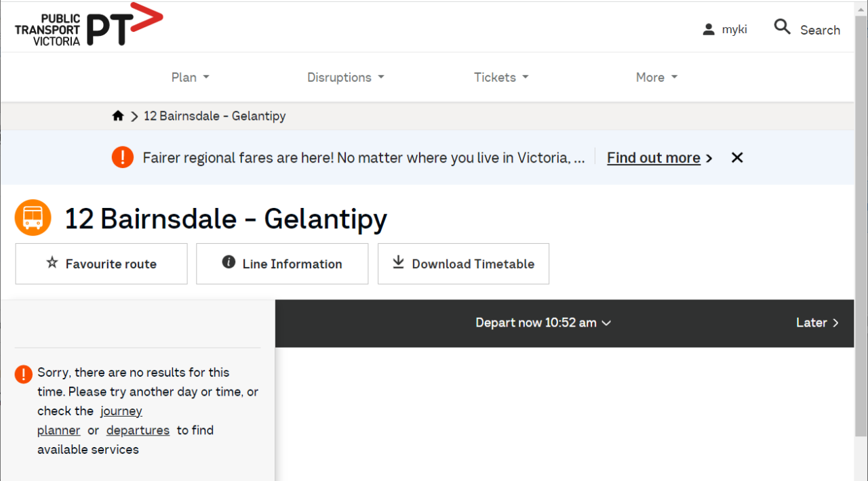Follow the departures link
The width and height of the screenshot is (868, 481).
(x=138, y=430)
